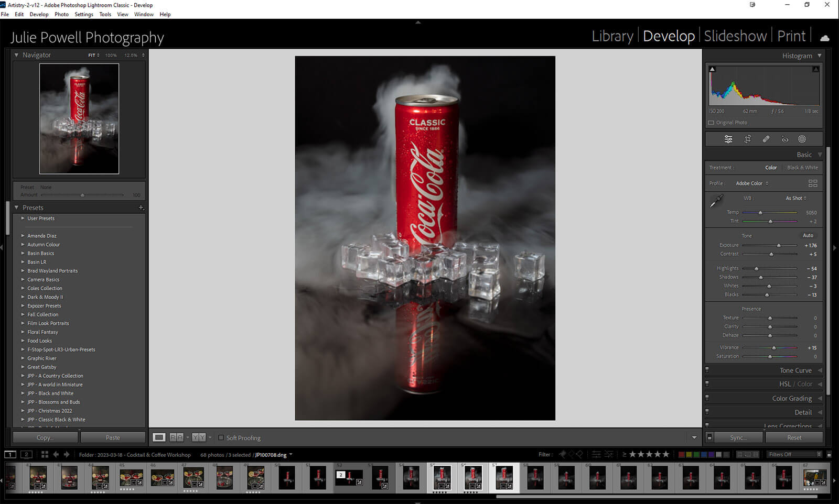Collapse the Histogram panel

click(x=820, y=56)
